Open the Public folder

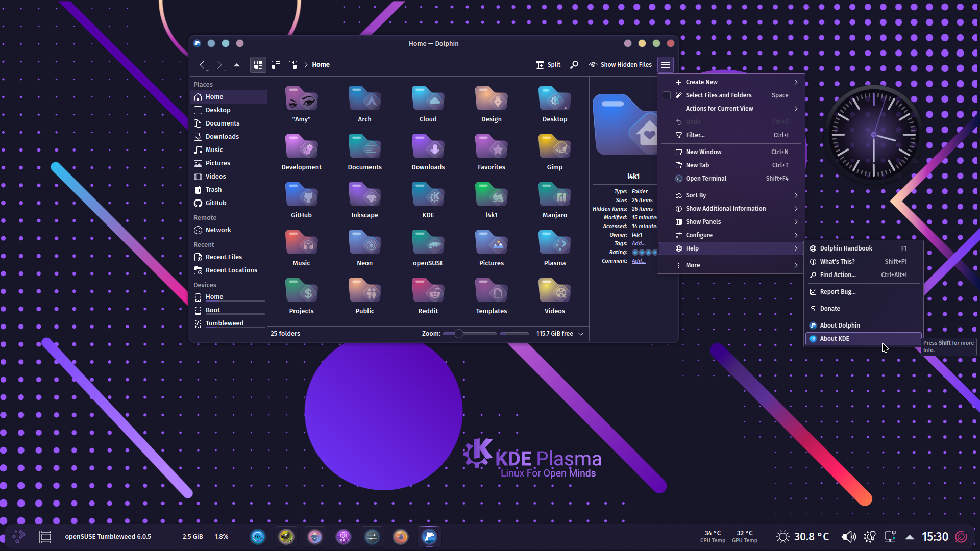(x=364, y=296)
